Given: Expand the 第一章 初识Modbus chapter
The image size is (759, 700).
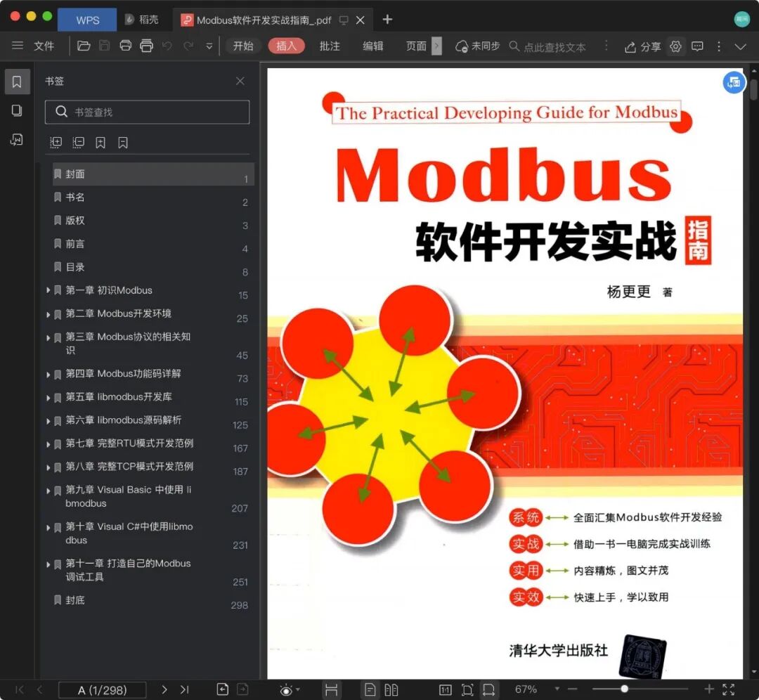Looking at the screenshot, I should (46, 290).
